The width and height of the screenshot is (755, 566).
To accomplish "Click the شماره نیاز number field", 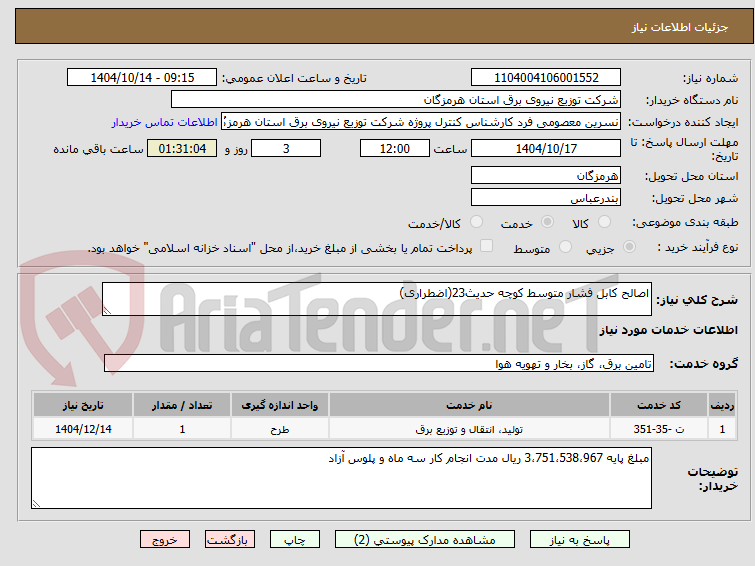I will [546, 78].
